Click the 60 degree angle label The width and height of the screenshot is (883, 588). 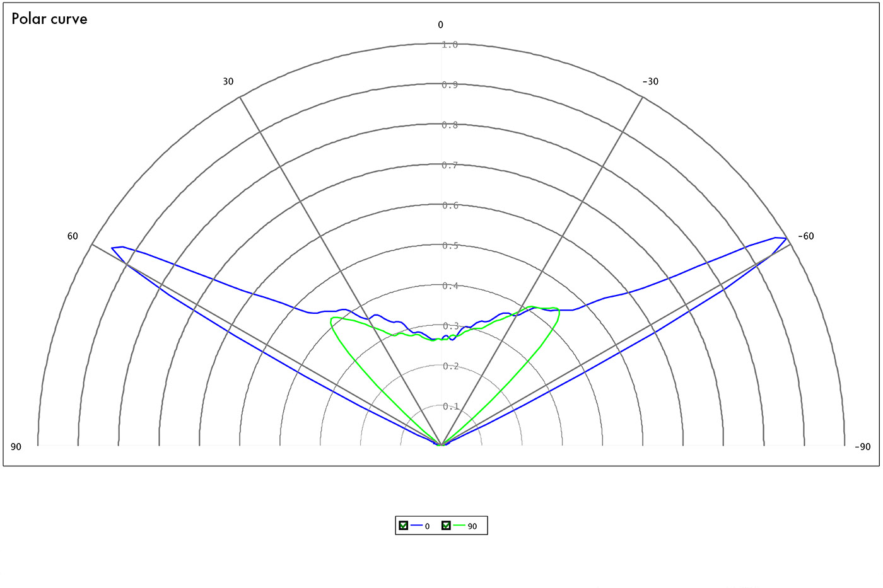click(x=73, y=236)
